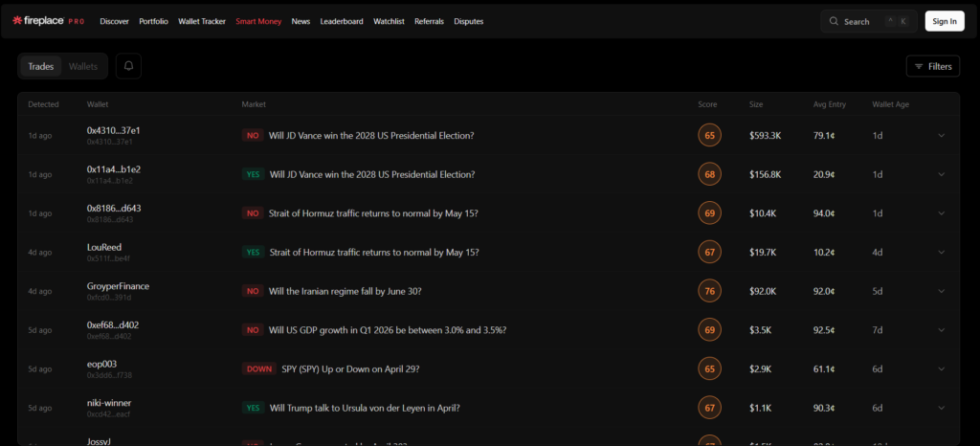Go to Referrals
980x446 pixels.
click(429, 21)
